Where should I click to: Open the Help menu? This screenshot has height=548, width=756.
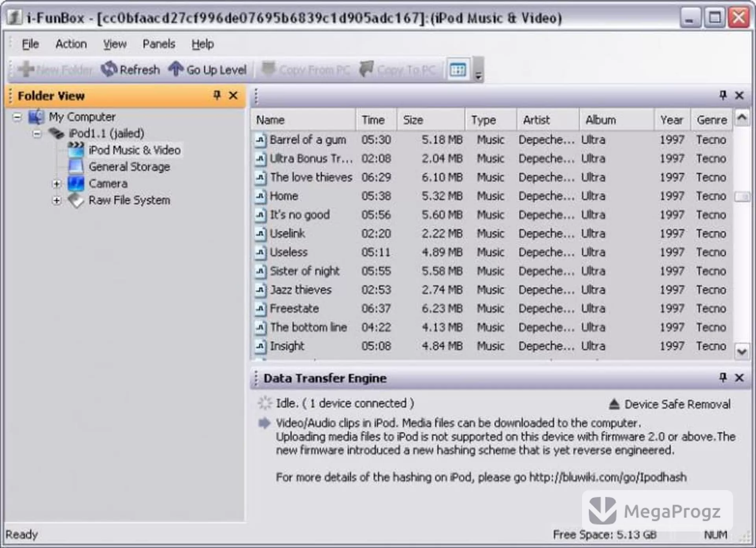coord(202,44)
